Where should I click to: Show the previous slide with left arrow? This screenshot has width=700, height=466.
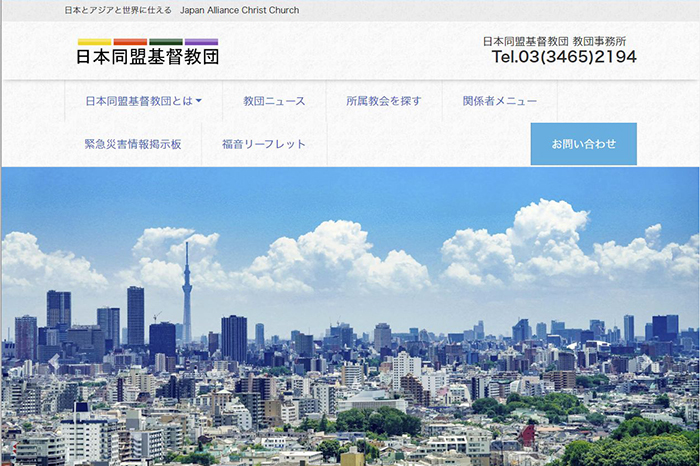54,362
